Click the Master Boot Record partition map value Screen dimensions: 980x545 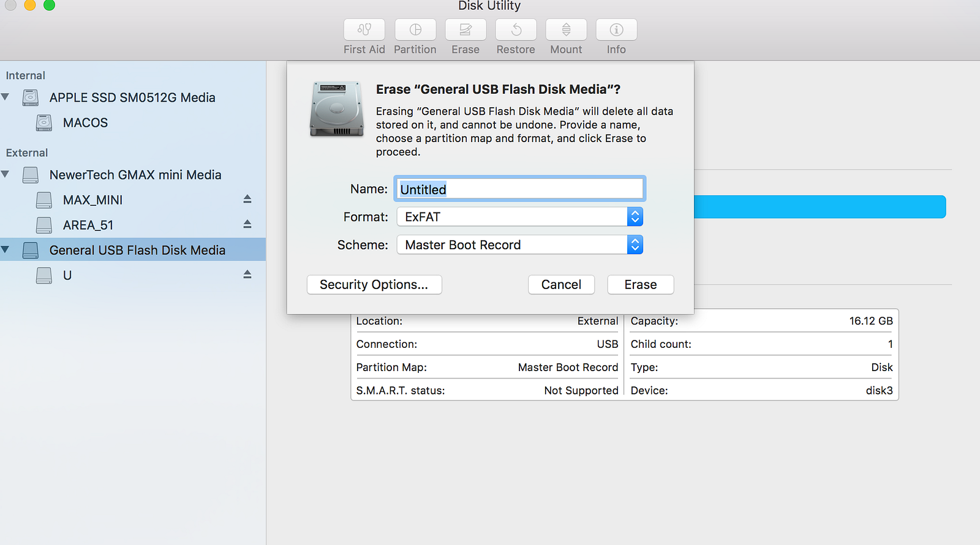click(568, 367)
